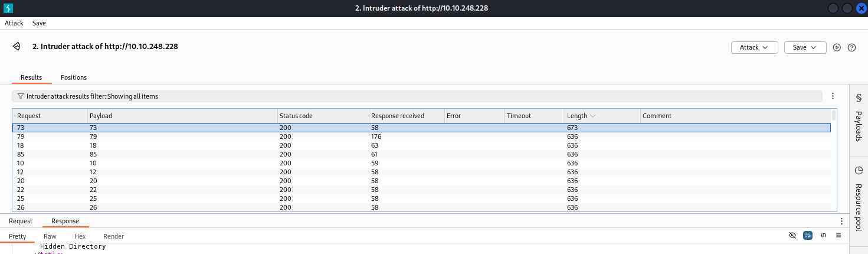
Task: Select the Pretty view tab
Action: [x=18, y=236]
